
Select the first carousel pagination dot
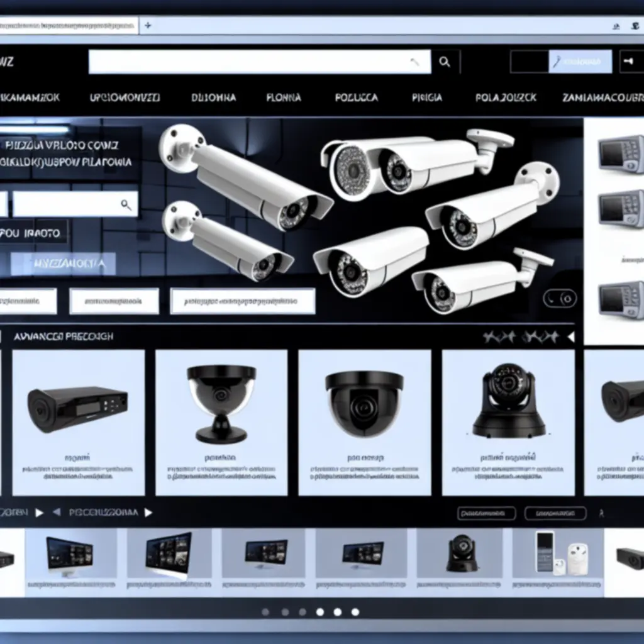(x=265, y=611)
